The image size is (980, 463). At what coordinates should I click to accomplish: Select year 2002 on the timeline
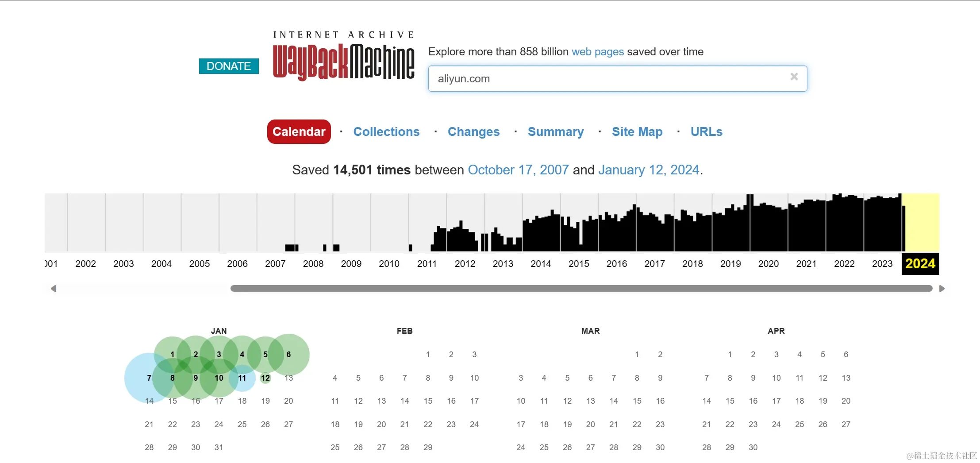pyautogui.click(x=86, y=264)
